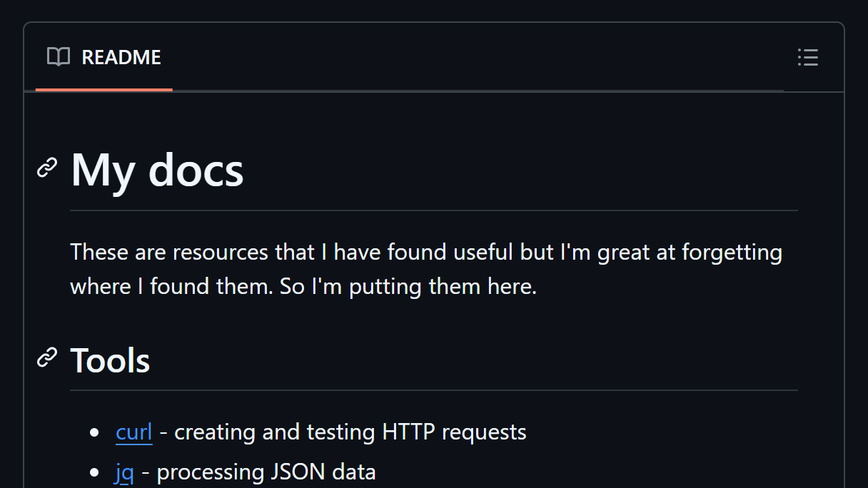This screenshot has height=488, width=868.
Task: Click the book icon beside README
Action: (x=59, y=57)
